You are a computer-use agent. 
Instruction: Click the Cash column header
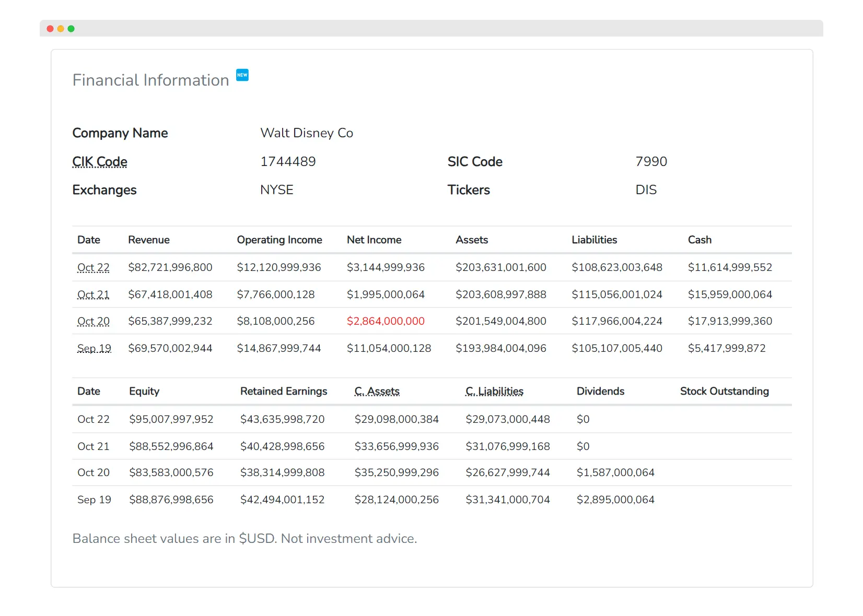[x=699, y=240]
